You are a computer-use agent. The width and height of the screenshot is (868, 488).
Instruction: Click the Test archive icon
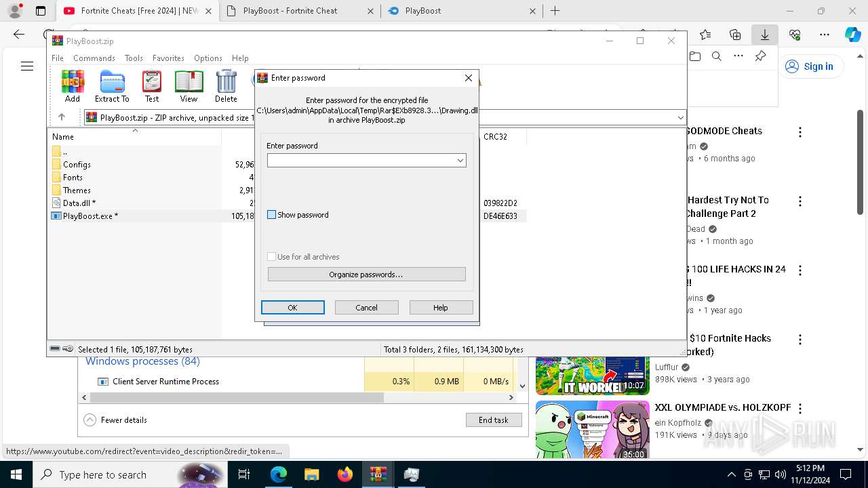152,86
